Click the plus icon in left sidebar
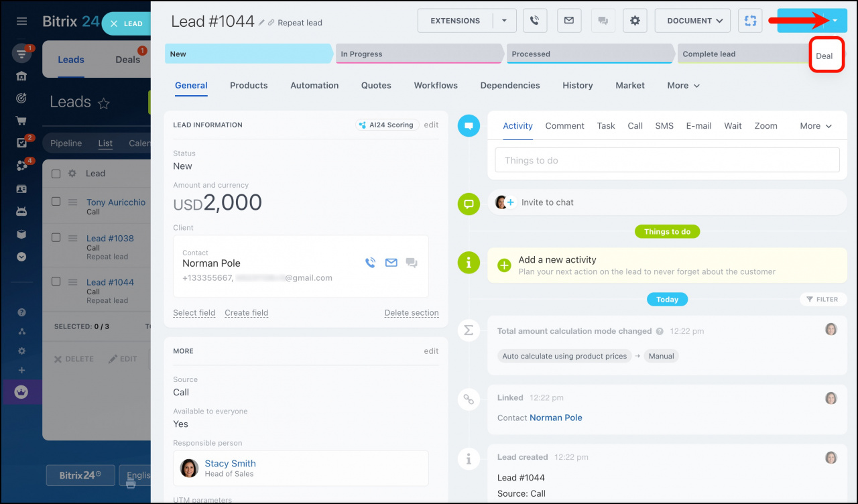This screenshot has height=504, width=858. (x=21, y=370)
